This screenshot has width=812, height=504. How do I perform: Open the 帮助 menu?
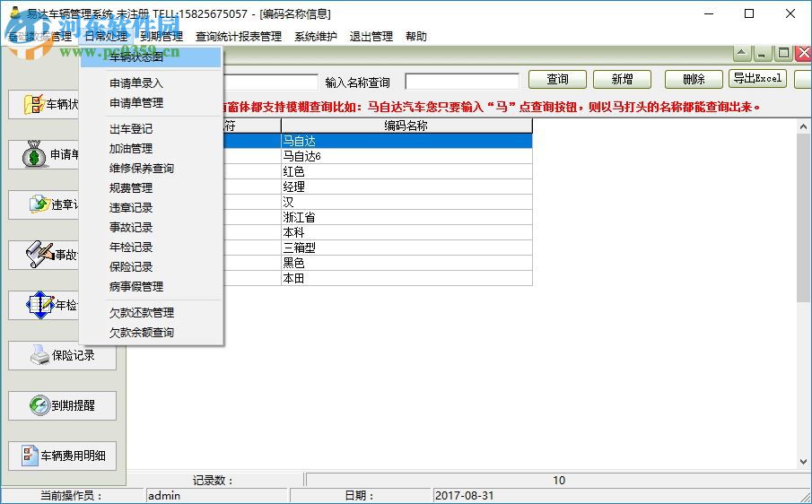(415, 36)
